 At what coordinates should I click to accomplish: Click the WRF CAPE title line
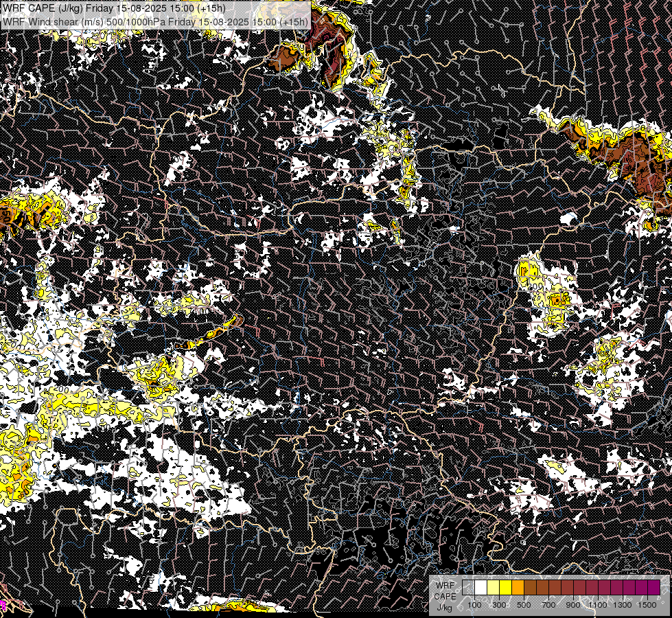114,8
